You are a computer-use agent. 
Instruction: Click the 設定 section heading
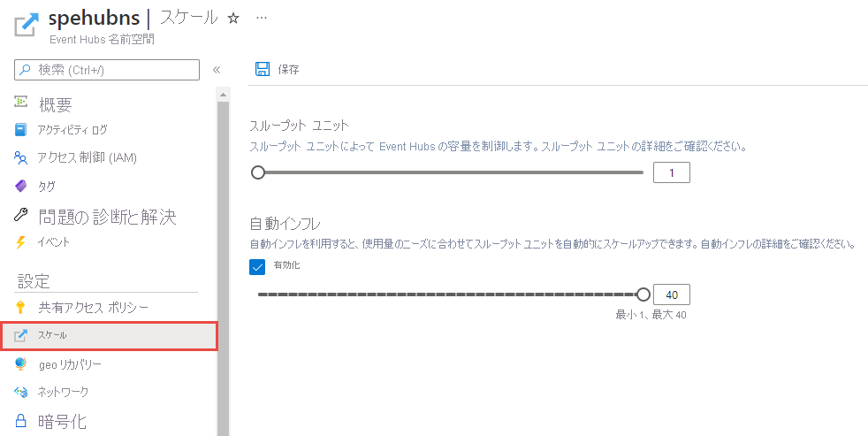coord(34,281)
